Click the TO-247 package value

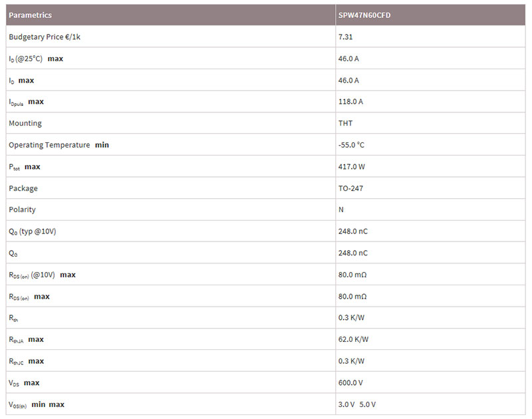(x=350, y=189)
